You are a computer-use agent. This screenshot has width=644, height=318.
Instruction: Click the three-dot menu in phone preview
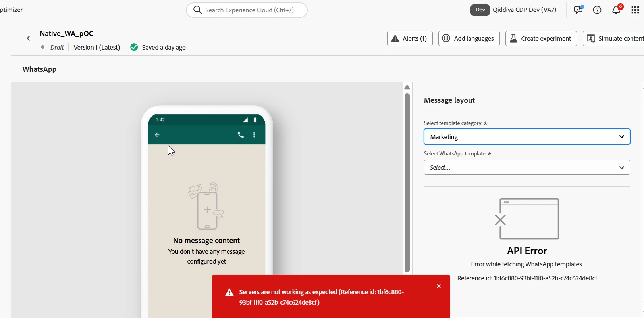(x=254, y=135)
